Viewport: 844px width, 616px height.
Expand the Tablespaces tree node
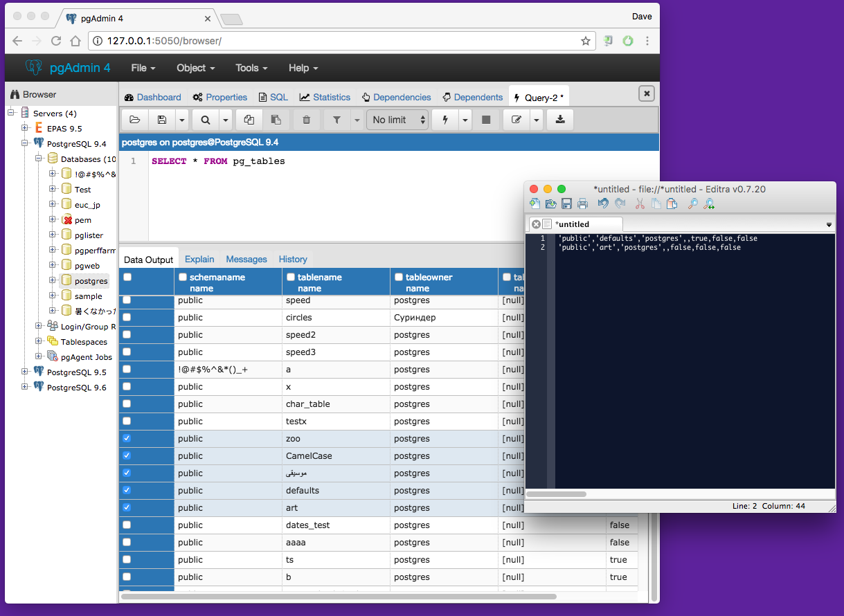[38, 341]
